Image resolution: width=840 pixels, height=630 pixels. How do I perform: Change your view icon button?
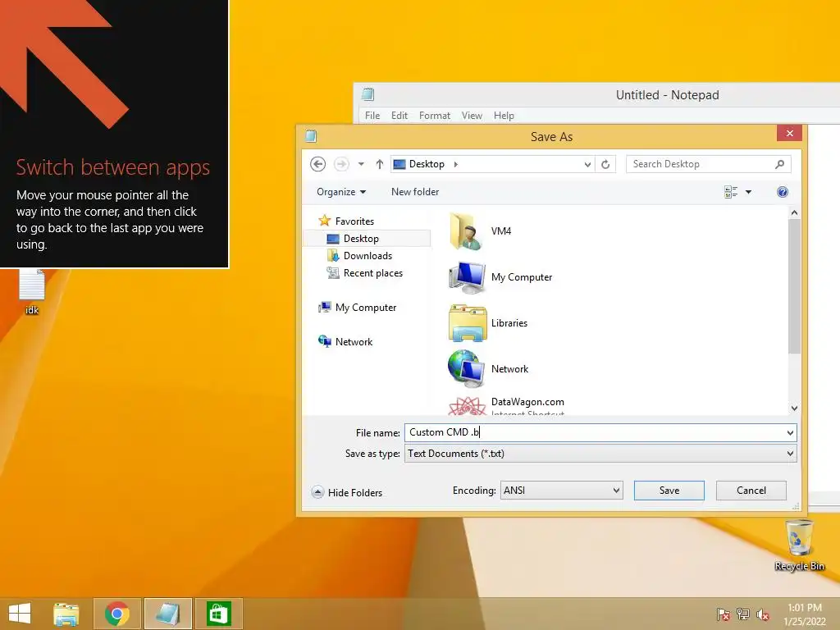coord(731,192)
